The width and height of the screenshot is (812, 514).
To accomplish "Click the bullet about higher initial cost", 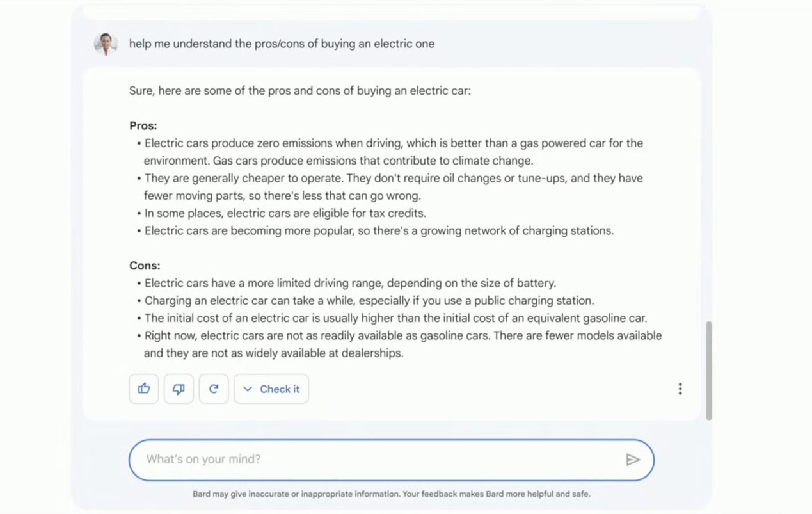I will click(395, 318).
